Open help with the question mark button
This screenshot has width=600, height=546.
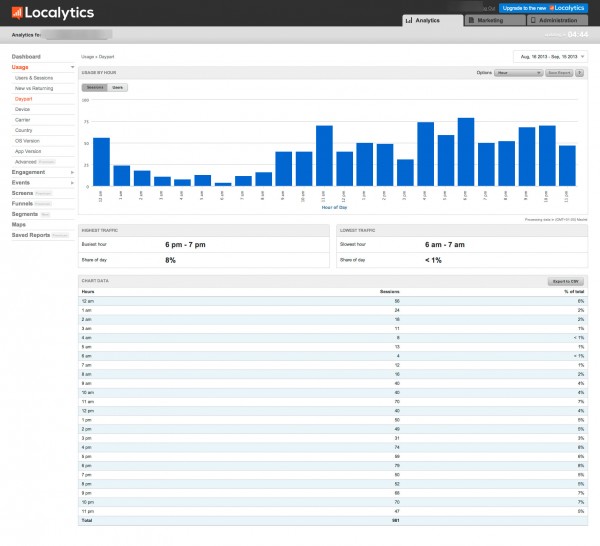pyautogui.click(x=580, y=73)
